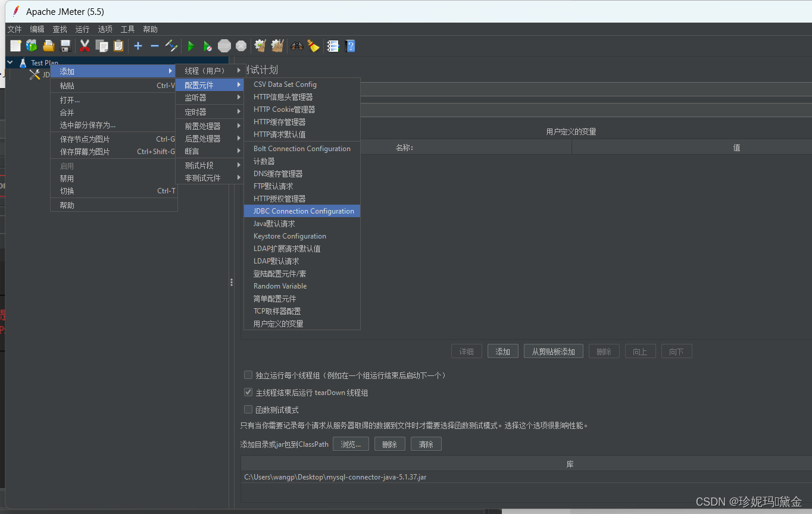Select CSV Data Set Config
Screen dimensions: 812x514
[x=302, y=84]
